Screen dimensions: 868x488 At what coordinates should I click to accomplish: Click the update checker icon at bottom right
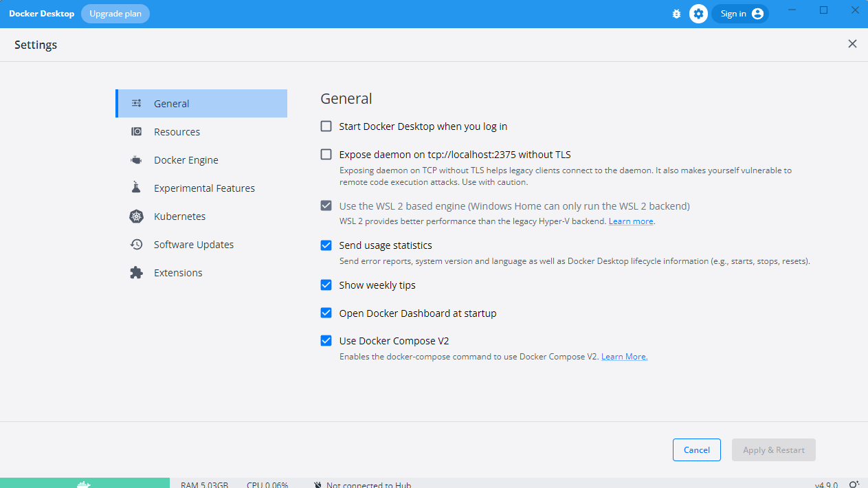(856, 483)
